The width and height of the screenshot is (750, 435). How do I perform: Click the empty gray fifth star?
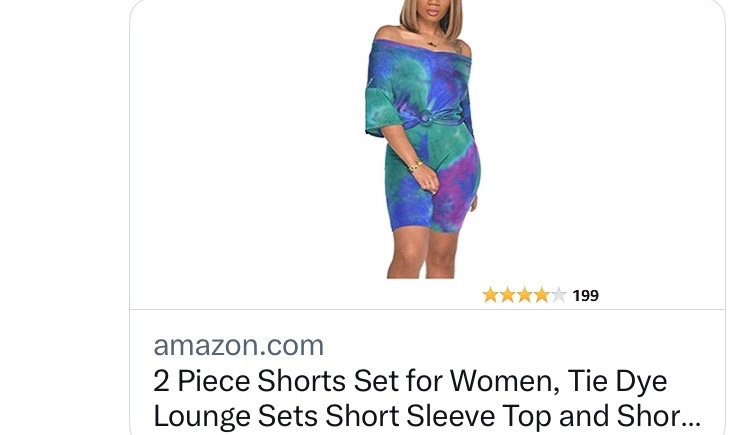point(558,295)
